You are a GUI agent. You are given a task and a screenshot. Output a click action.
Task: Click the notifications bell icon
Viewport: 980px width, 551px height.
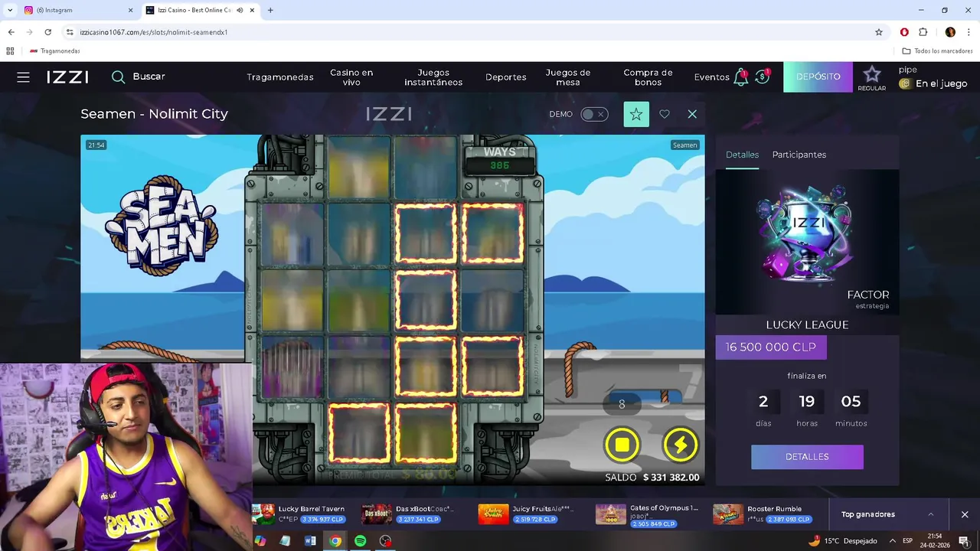click(x=740, y=77)
